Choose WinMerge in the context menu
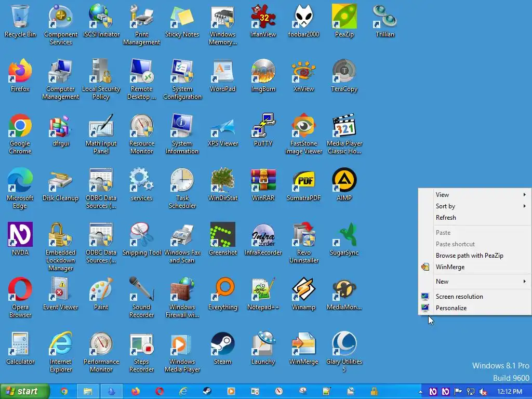This screenshot has width=532, height=399. 475,268
